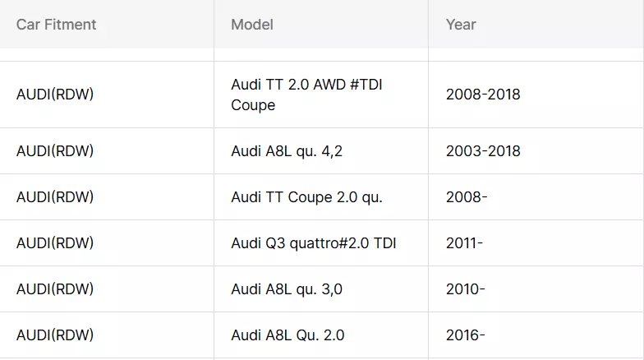The image size is (644, 360).
Task: Click the Car Fitment column header
Action: point(56,25)
